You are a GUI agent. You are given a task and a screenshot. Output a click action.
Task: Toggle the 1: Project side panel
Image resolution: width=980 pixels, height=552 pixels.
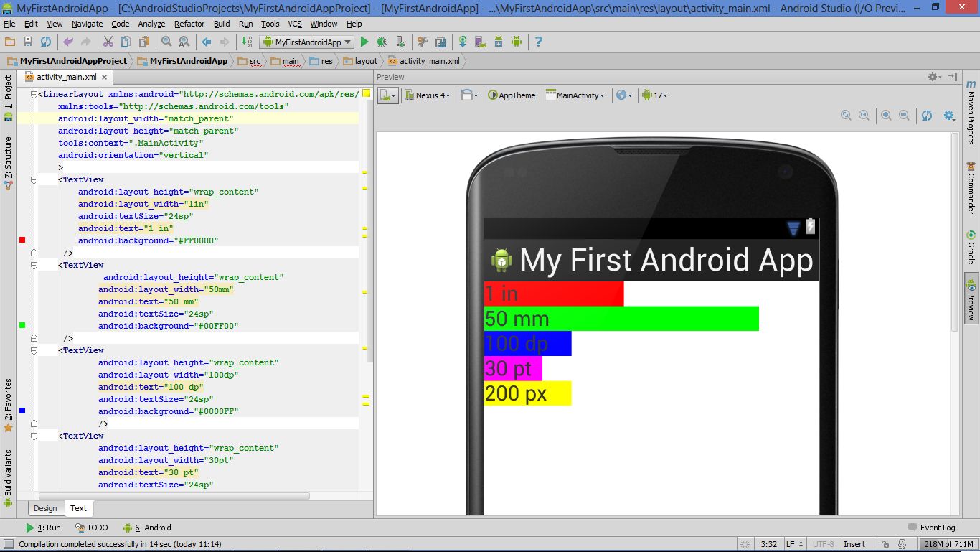9,98
